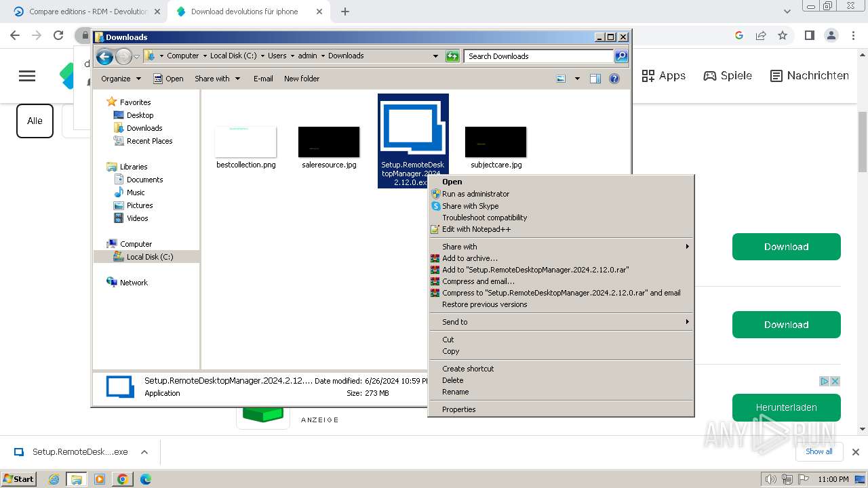Open Chrome tab search dropdown arrow
The width and height of the screenshot is (868, 488).
(x=787, y=12)
